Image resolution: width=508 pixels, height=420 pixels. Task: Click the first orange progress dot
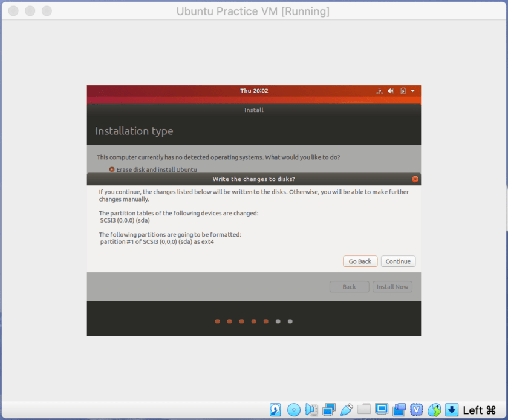tap(217, 321)
